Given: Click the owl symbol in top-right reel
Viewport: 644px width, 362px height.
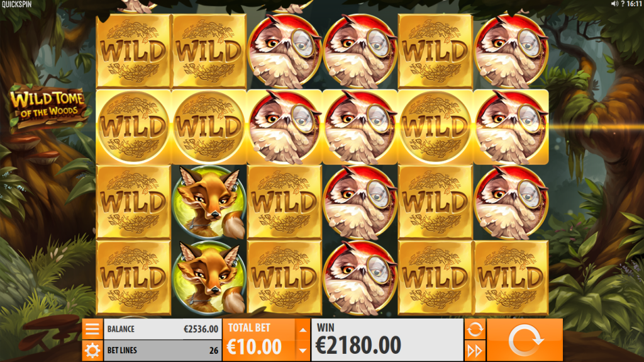Looking at the screenshot, I should (511, 51).
